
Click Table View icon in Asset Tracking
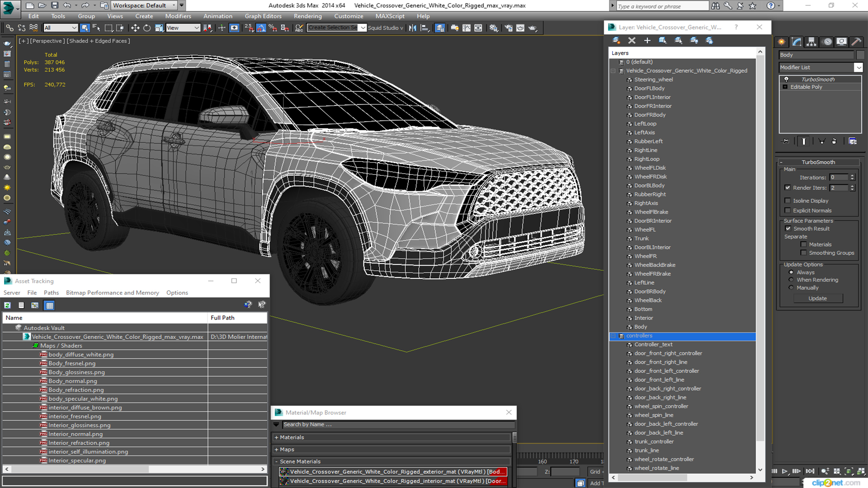(50, 305)
